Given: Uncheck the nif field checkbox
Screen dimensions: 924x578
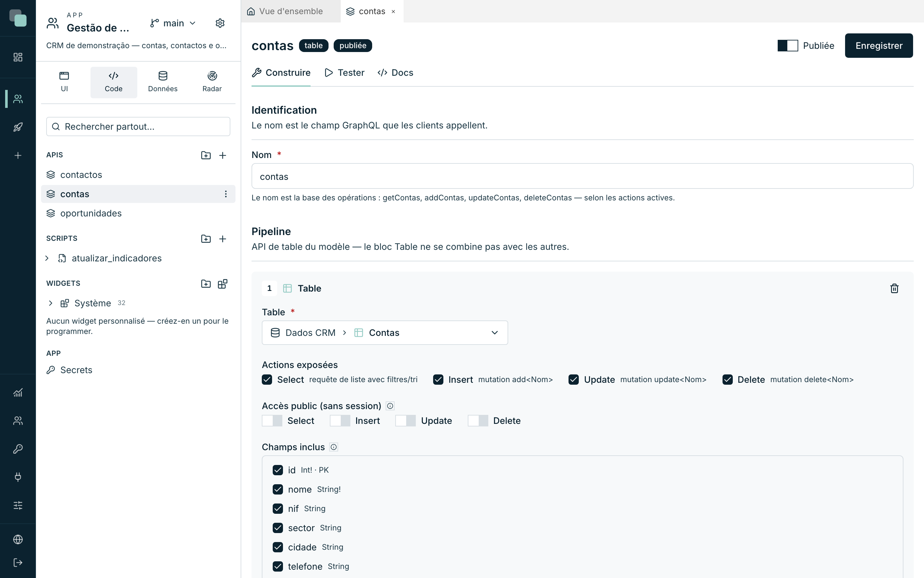Looking at the screenshot, I should 278,508.
